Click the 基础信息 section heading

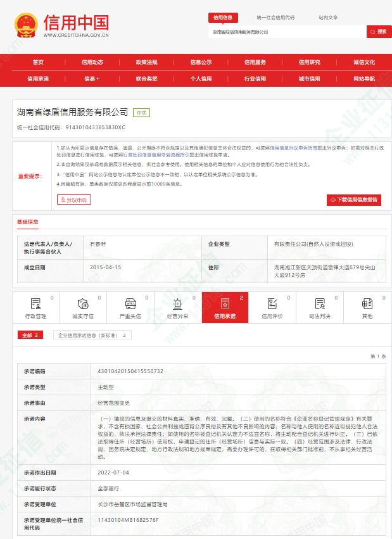28,222
